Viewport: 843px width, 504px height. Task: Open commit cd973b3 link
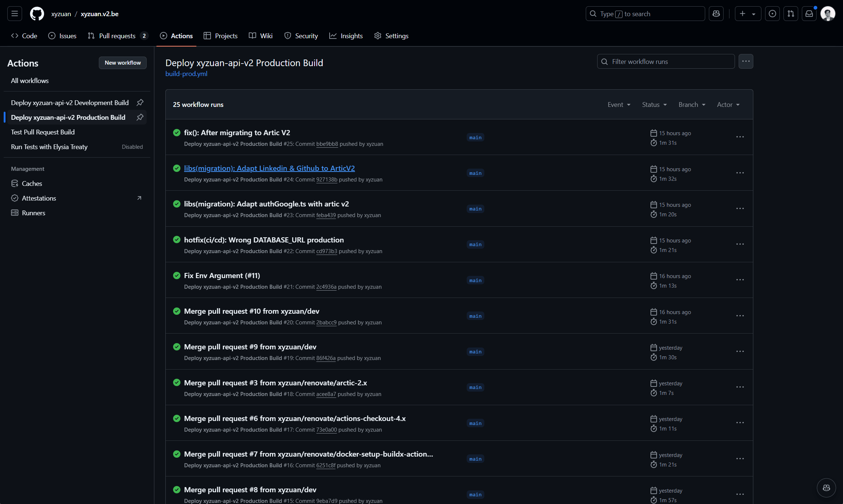pyautogui.click(x=327, y=251)
